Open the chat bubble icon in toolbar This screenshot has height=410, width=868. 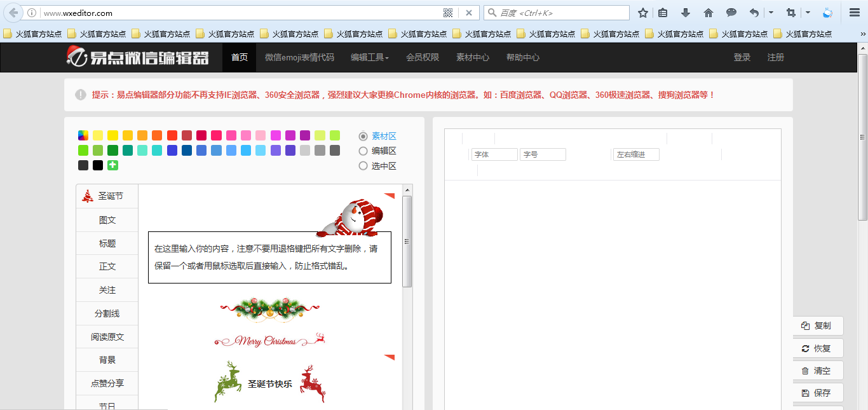click(x=731, y=13)
